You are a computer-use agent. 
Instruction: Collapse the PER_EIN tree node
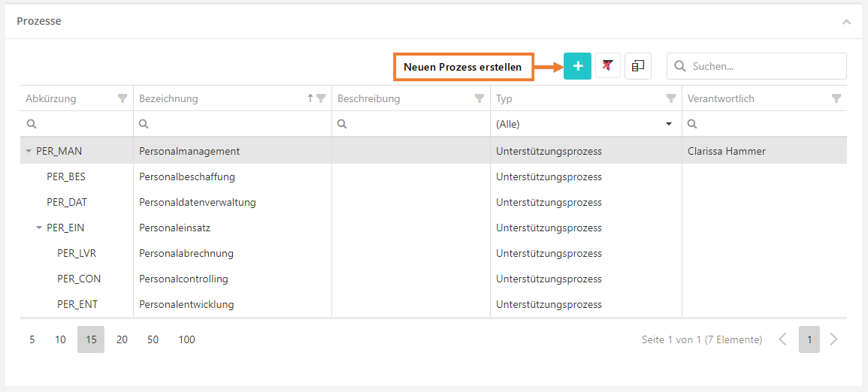[39, 228]
